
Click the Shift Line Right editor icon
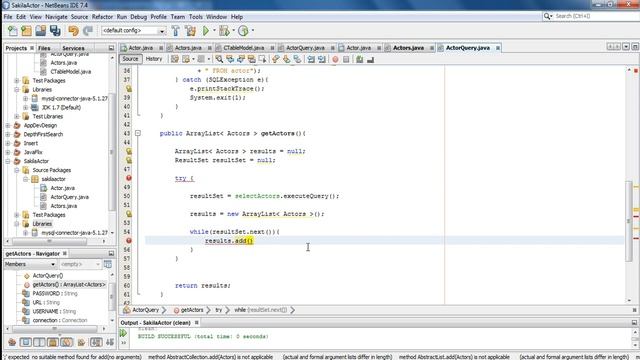coord(322,59)
